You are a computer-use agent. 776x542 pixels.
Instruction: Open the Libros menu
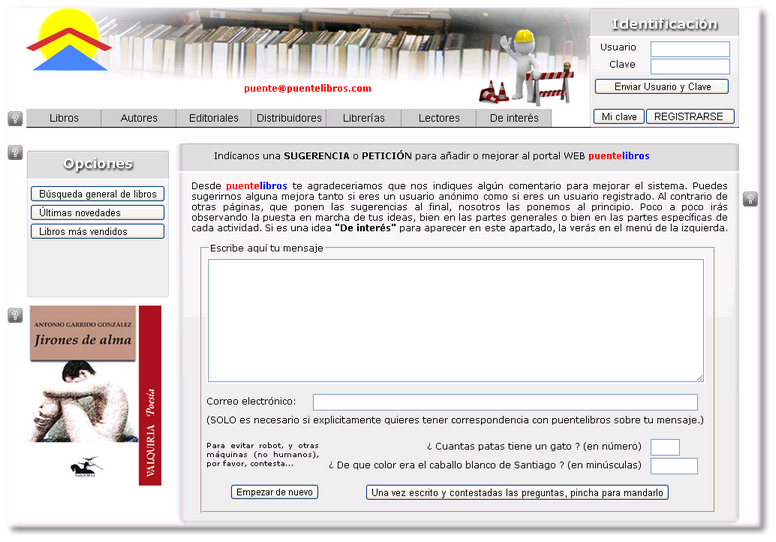tap(64, 118)
